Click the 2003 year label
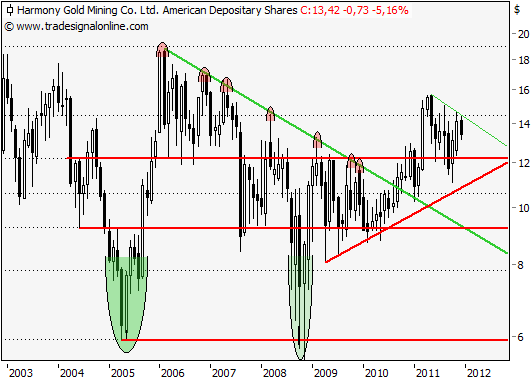The height and width of the screenshot is (380, 531). pyautogui.click(x=21, y=373)
